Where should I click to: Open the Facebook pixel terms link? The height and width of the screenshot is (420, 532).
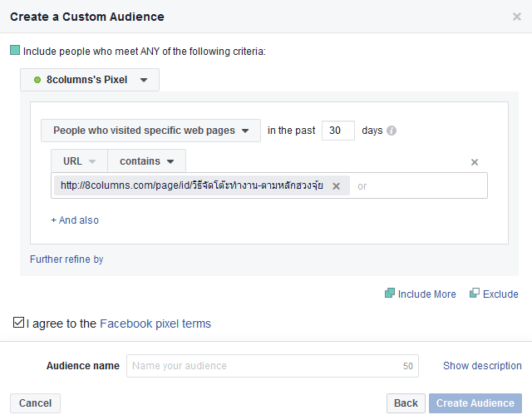(155, 324)
